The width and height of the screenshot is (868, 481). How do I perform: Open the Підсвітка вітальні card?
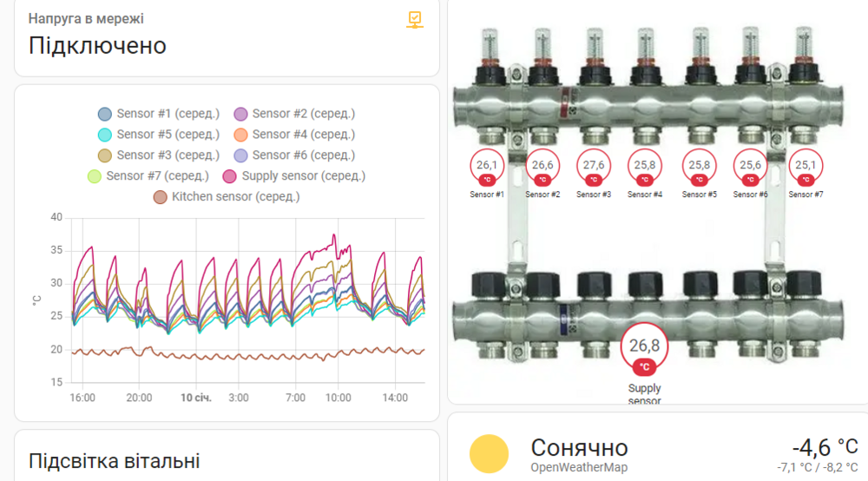227,456
